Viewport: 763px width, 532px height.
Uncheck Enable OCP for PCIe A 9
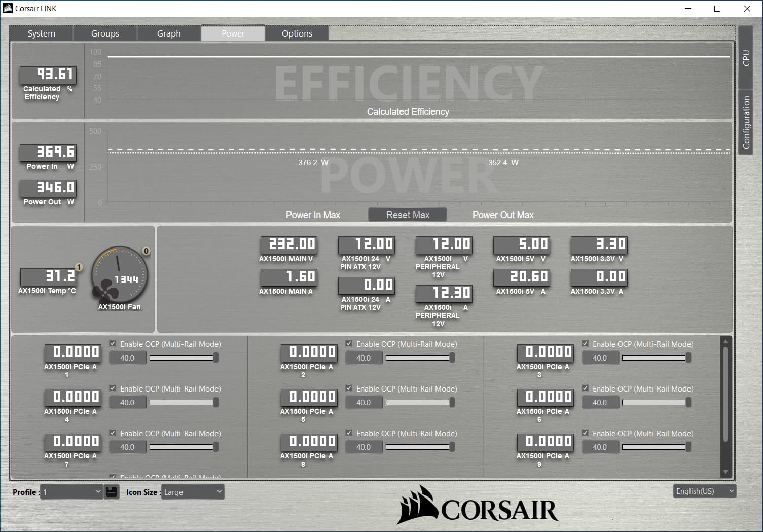(x=585, y=433)
